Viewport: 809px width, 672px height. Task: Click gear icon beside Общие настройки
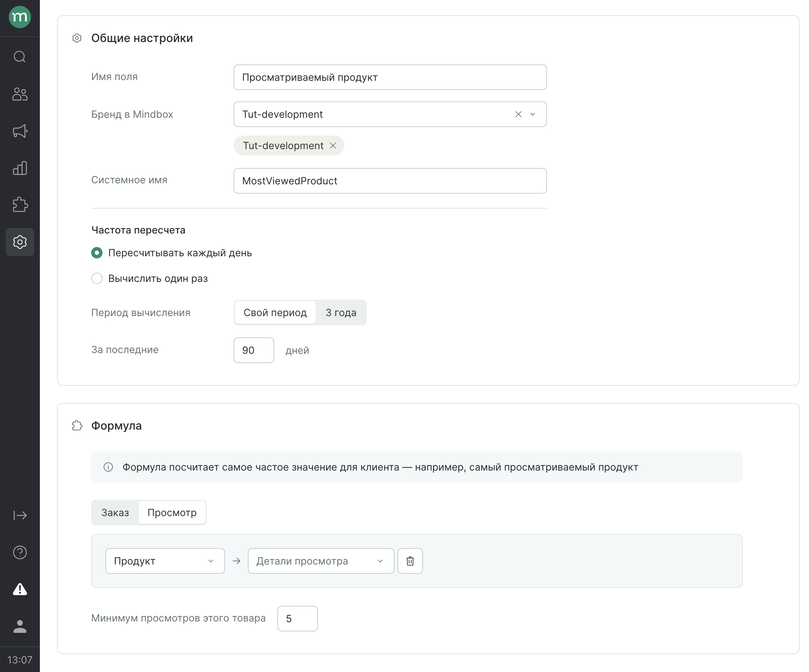tap(77, 38)
